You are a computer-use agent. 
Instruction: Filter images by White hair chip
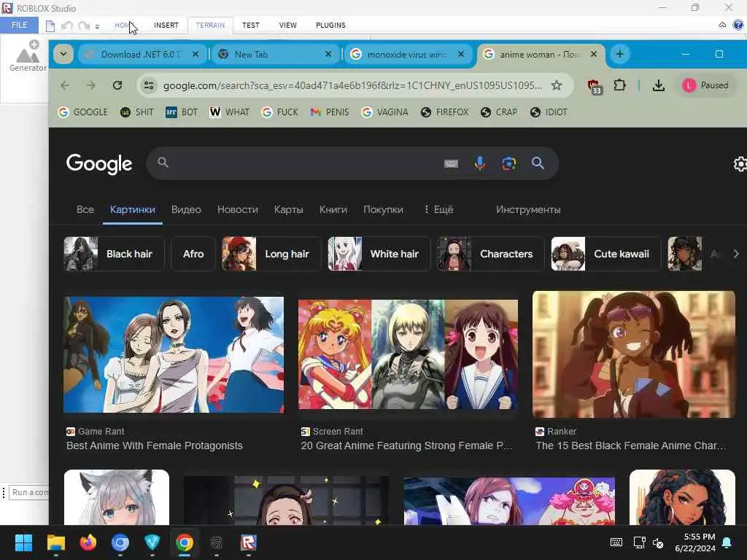tap(379, 254)
